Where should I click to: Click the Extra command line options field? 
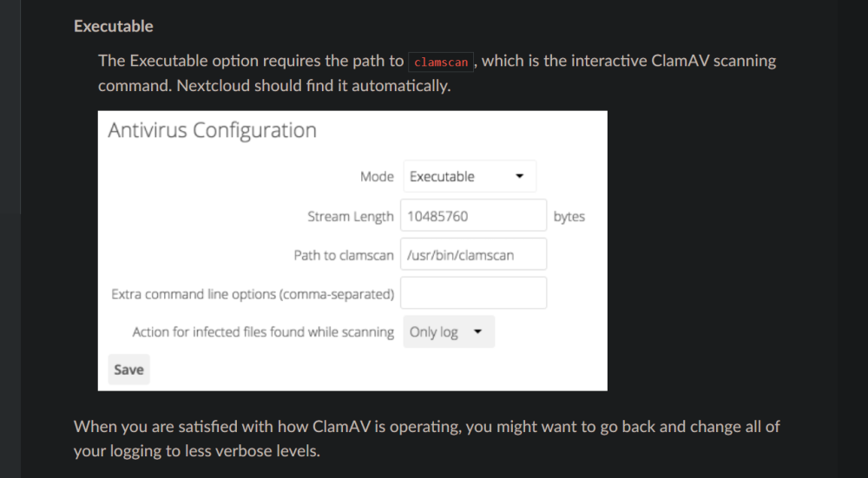pyautogui.click(x=473, y=293)
